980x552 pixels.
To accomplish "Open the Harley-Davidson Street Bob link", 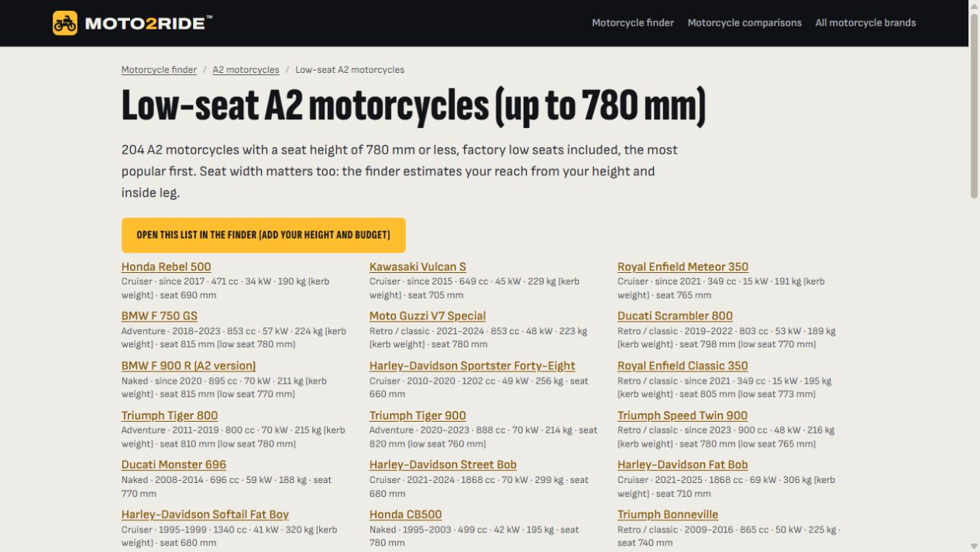I will pos(443,465).
